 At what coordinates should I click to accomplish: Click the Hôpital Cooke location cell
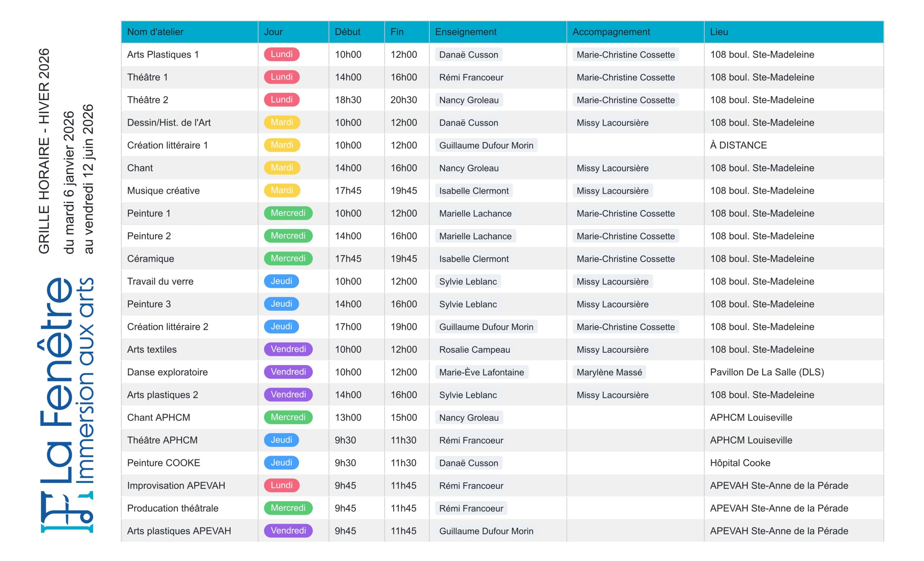[740, 463]
